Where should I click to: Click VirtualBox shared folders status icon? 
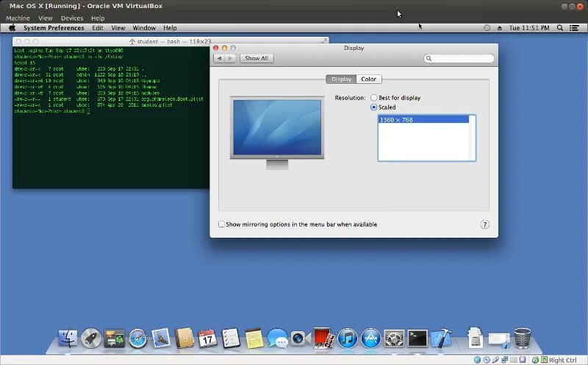pos(513,360)
